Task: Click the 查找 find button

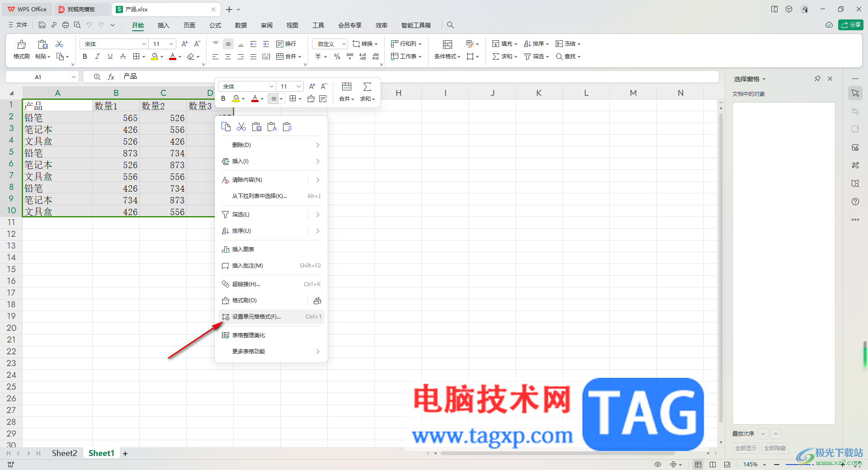Action: (x=568, y=56)
